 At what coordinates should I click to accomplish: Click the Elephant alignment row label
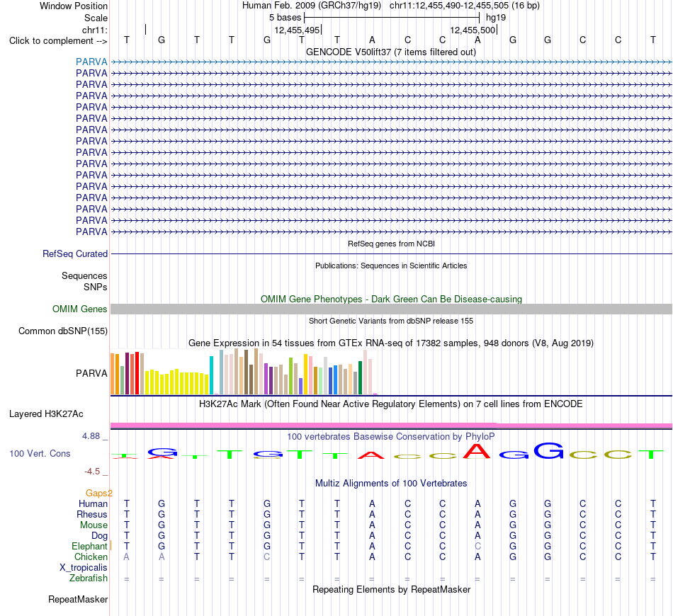[89, 546]
